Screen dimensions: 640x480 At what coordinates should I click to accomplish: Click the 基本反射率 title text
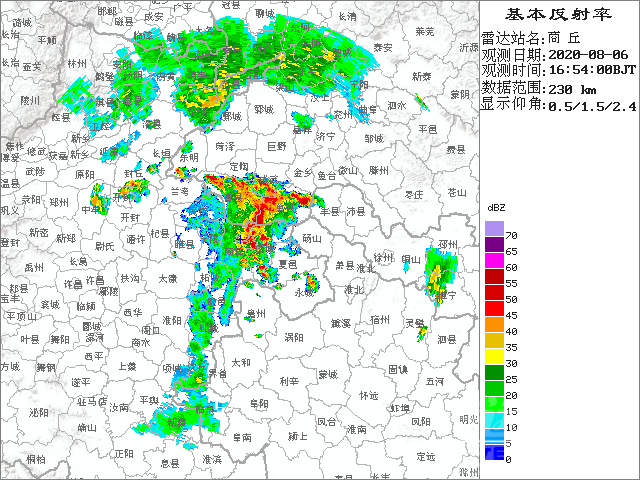[x=558, y=14]
